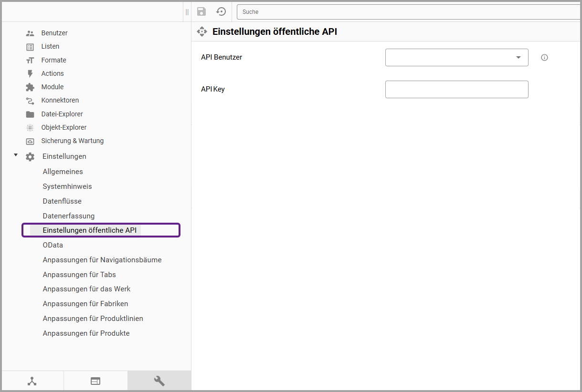Switch to the layout window bottom tab

pos(95,381)
